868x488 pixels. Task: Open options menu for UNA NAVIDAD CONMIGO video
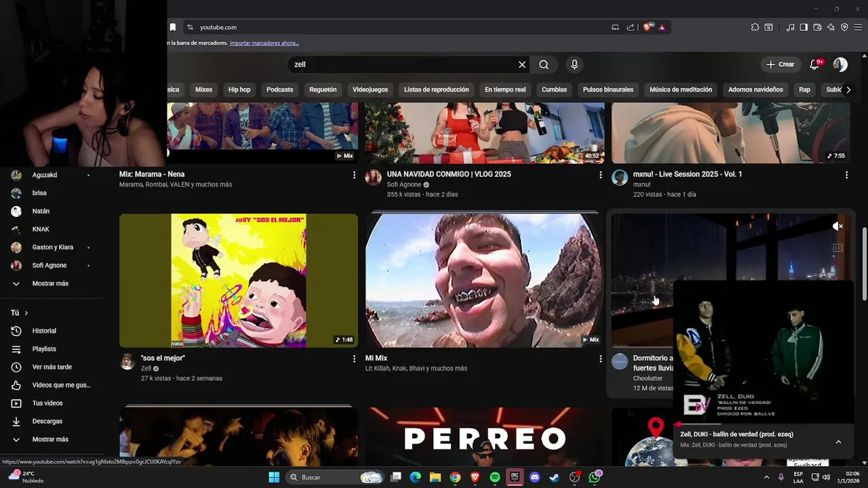click(600, 175)
